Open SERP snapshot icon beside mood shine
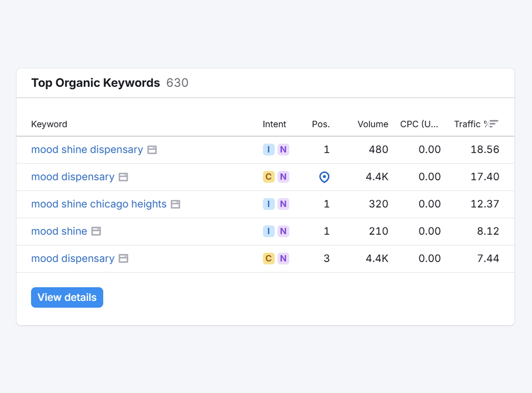 pyautogui.click(x=96, y=231)
